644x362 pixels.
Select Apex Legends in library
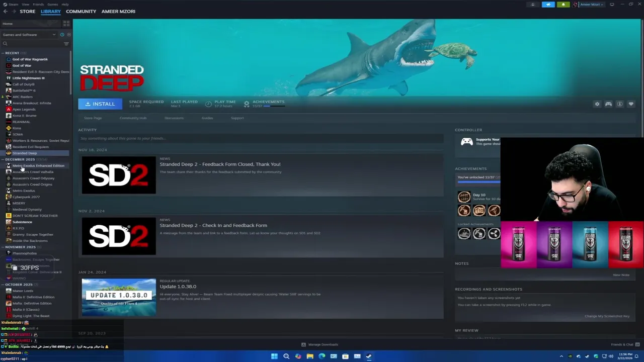click(24, 109)
